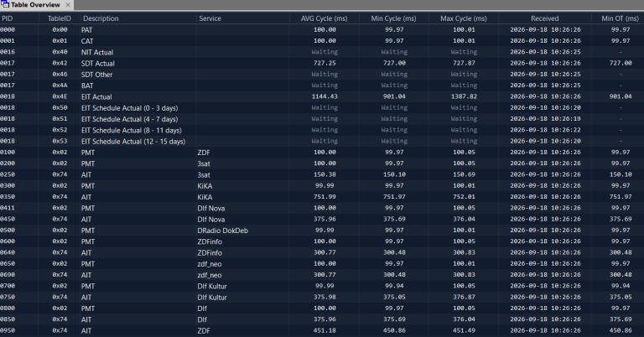Click AVG cycle value 150.38
The height and width of the screenshot is (337, 644).
pos(325,174)
